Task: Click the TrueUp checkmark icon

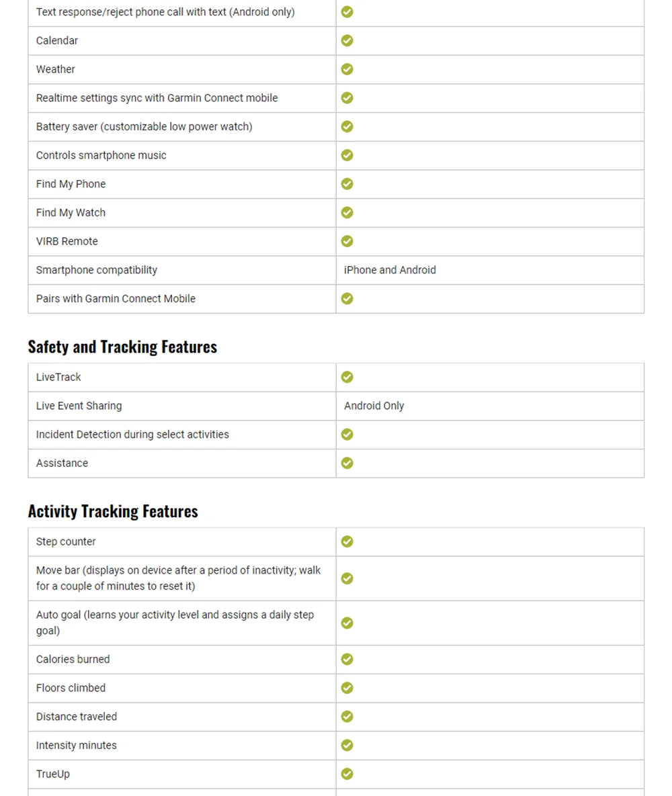Action: 347,774
